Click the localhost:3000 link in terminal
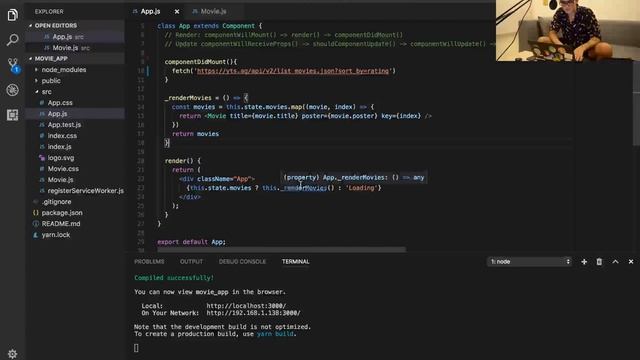 (246, 306)
